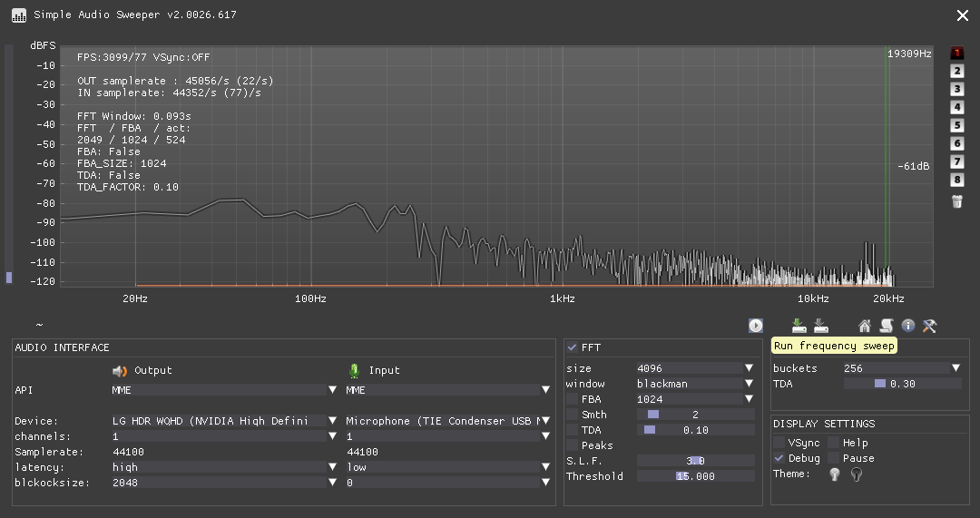This screenshot has width=980, height=518.
Task: Open the FFT size dropdown
Action: 695,368
